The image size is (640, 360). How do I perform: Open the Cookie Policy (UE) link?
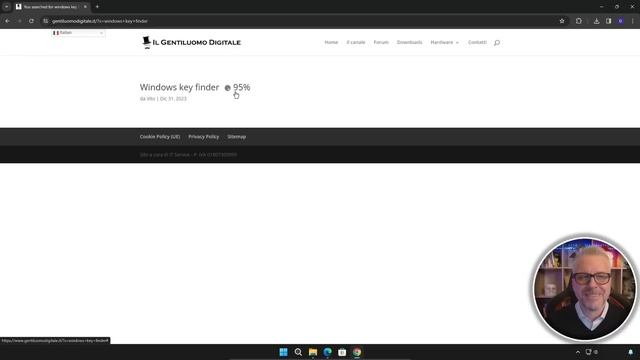(160, 137)
